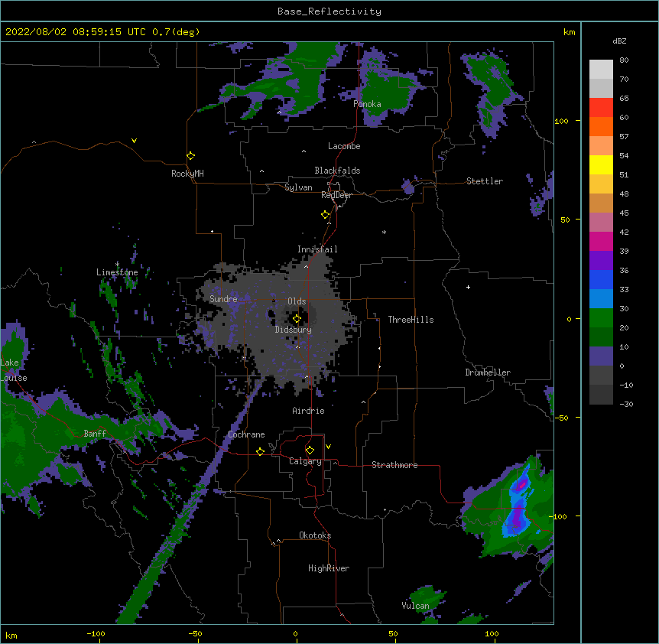Click the dBZ legend heading
The height and width of the screenshot is (644, 659).
pyautogui.click(x=619, y=41)
